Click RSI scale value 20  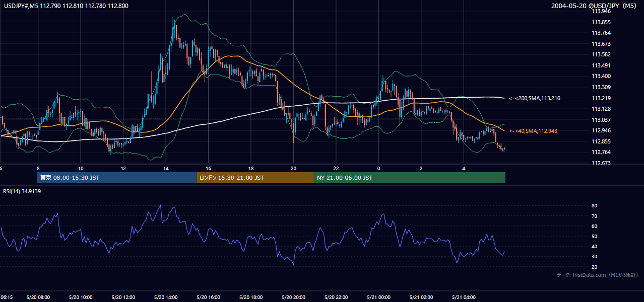point(595,267)
